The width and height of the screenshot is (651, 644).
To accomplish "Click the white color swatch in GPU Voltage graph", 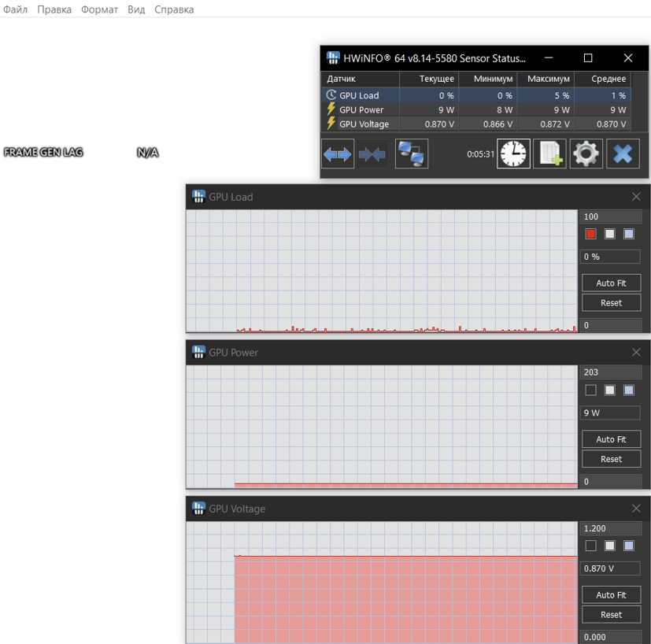I will [x=610, y=546].
